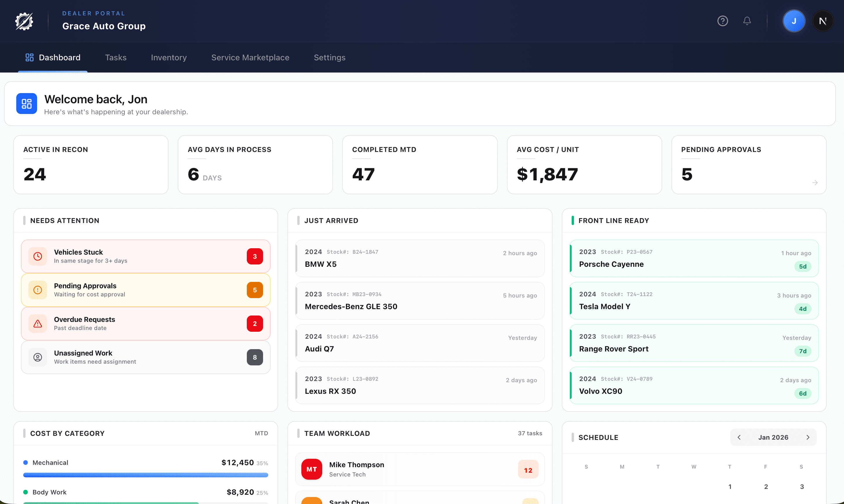Open the Service Marketplace tab

250,57
